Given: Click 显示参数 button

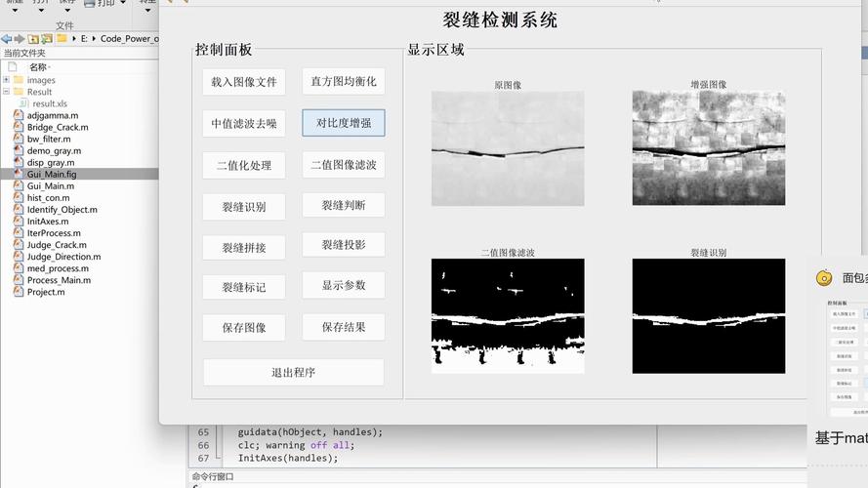Looking at the screenshot, I should point(344,286).
